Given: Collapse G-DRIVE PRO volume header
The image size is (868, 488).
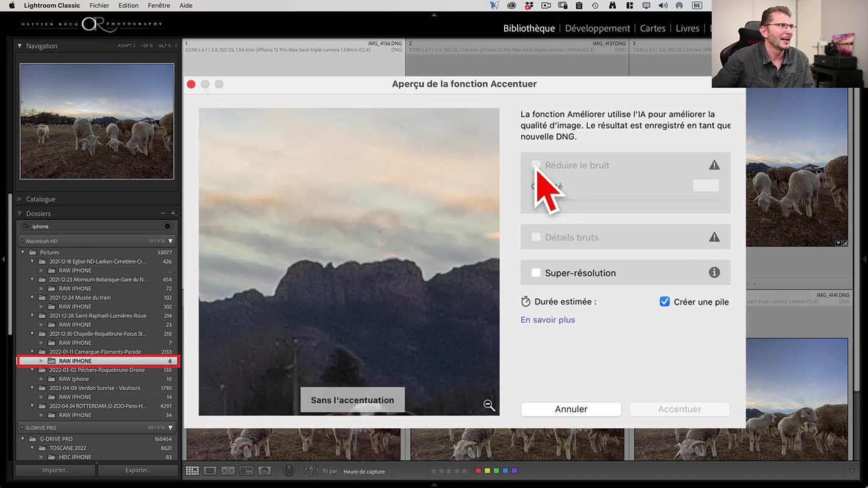Looking at the screenshot, I should click(170, 428).
